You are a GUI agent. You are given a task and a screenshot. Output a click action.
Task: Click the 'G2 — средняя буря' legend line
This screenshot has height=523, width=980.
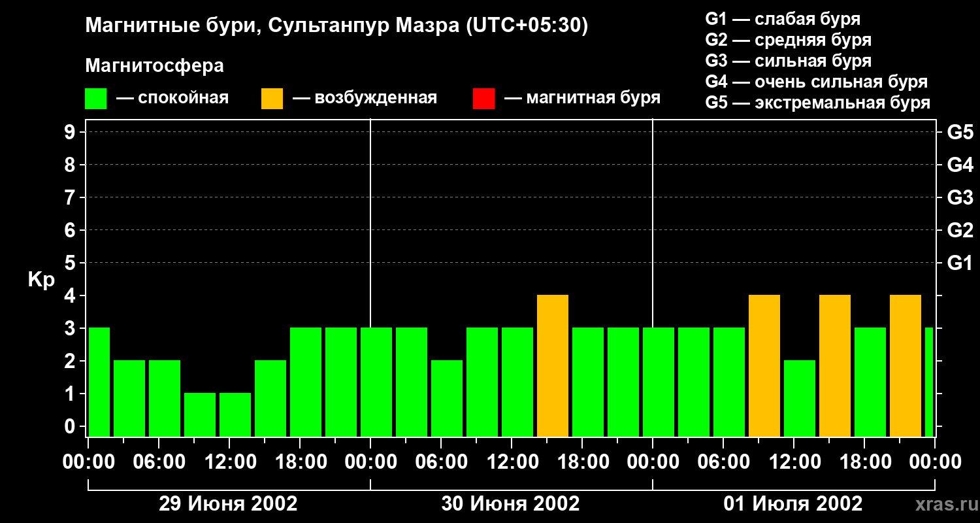(x=788, y=39)
